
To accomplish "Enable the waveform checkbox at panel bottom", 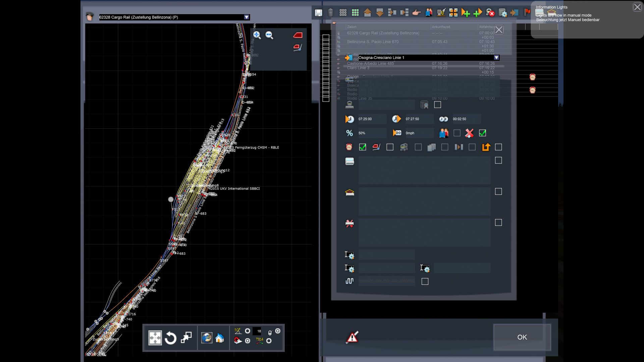I will click(x=425, y=282).
